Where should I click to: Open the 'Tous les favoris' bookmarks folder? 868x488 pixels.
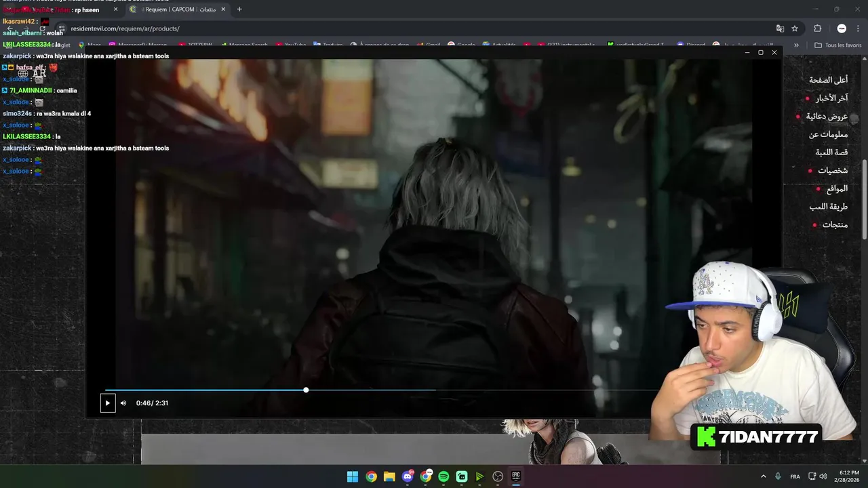[837, 45]
